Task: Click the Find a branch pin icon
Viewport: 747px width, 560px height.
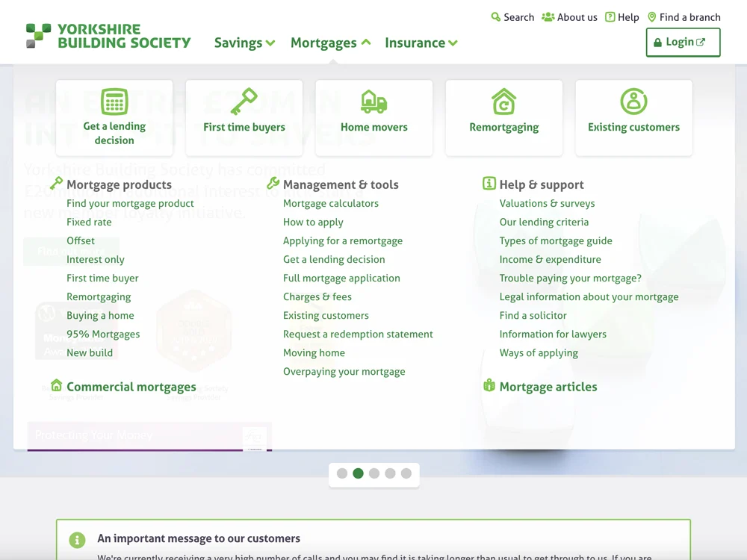Action: 651,17
